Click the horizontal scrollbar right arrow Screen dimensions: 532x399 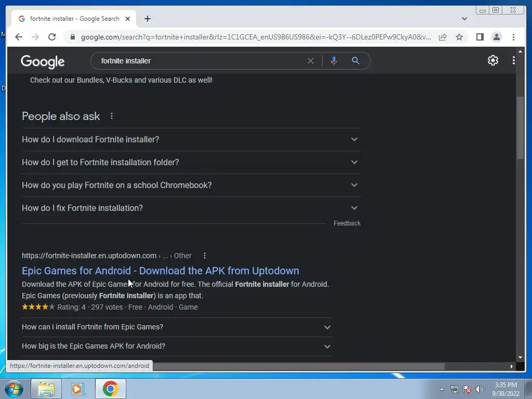tap(511, 366)
